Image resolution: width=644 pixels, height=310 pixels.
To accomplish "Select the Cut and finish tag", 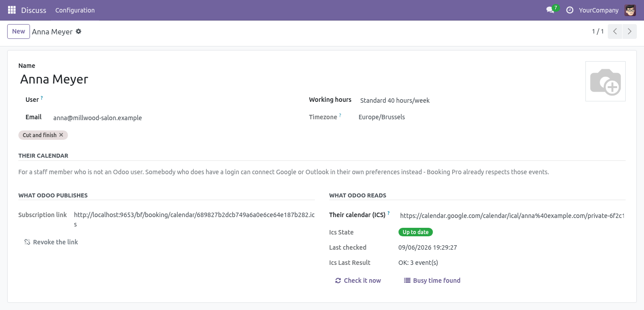I will coord(40,135).
